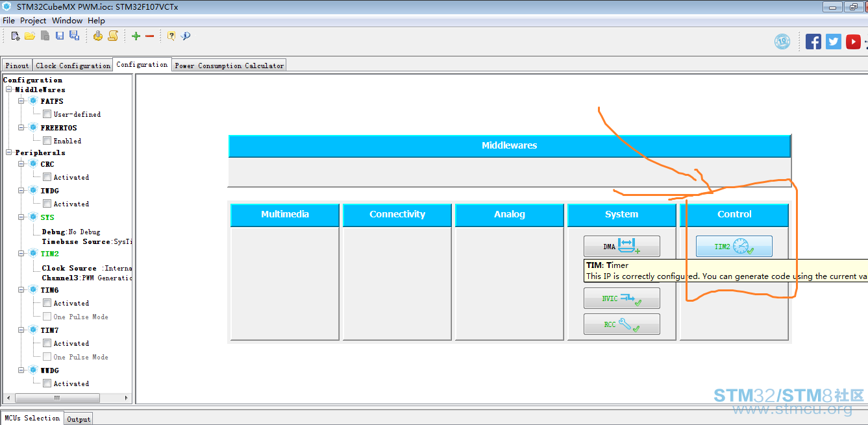The height and width of the screenshot is (425, 868).
Task: Collapse the FREERTOS tree node
Action: (21, 128)
